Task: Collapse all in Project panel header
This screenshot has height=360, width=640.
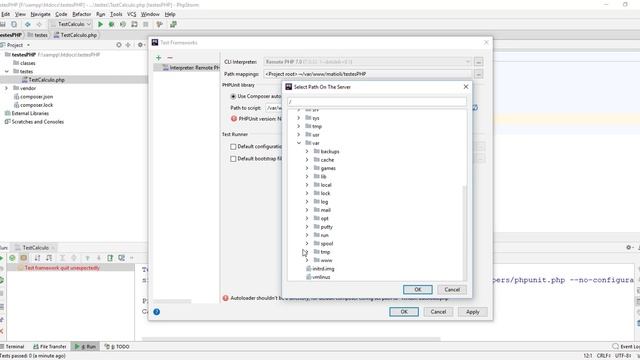Action: coord(128,45)
